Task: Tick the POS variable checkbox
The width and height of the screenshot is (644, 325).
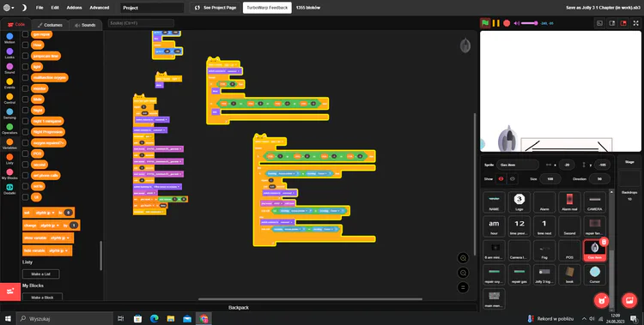Action: tap(25, 153)
